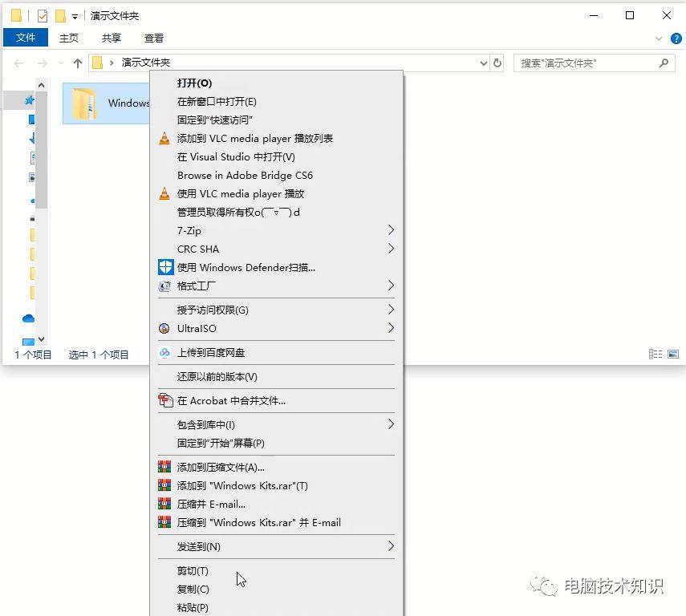686x616 pixels.
Task: Click the back navigation arrow
Action: [18, 63]
